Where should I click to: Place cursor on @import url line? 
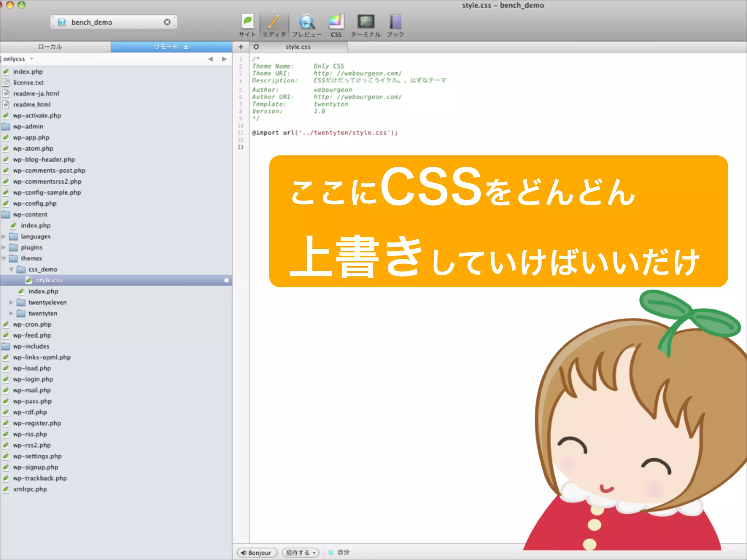[x=325, y=133]
